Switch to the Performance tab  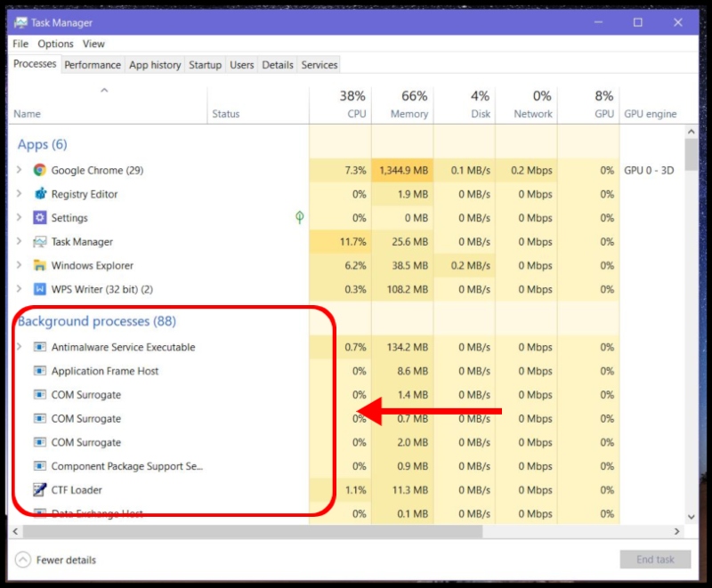pos(93,64)
